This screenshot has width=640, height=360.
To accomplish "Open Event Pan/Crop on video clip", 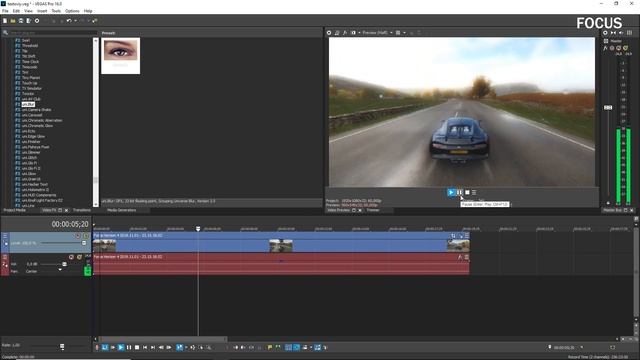I will [453, 236].
